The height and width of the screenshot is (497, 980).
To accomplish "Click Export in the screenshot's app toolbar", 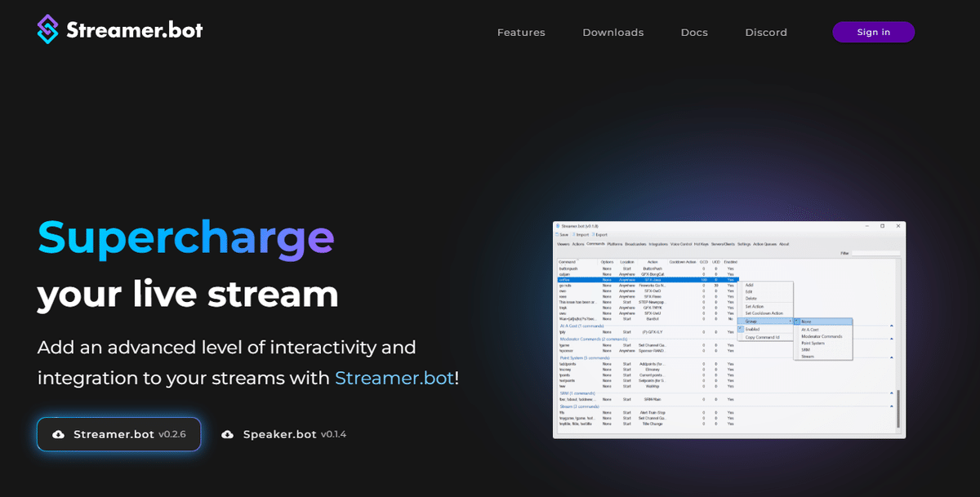I will (x=599, y=234).
